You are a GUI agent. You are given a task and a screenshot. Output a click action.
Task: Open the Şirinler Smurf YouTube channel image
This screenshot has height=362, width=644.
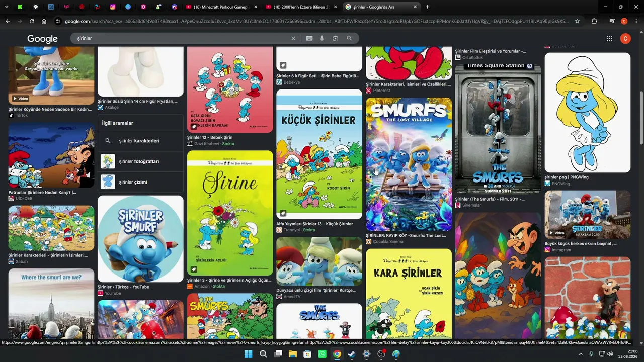point(140,239)
